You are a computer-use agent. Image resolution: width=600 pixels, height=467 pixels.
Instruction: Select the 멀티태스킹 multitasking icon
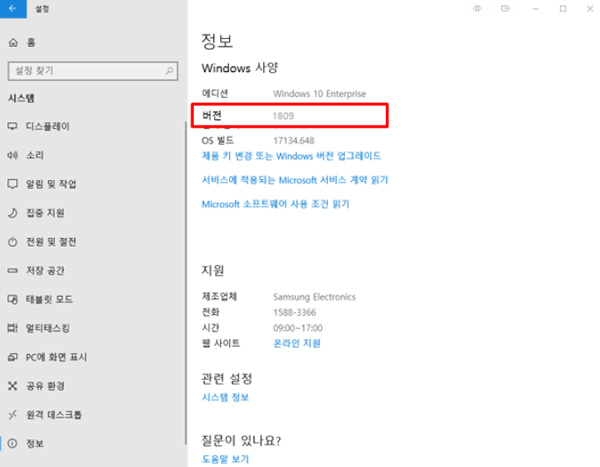tap(13, 328)
